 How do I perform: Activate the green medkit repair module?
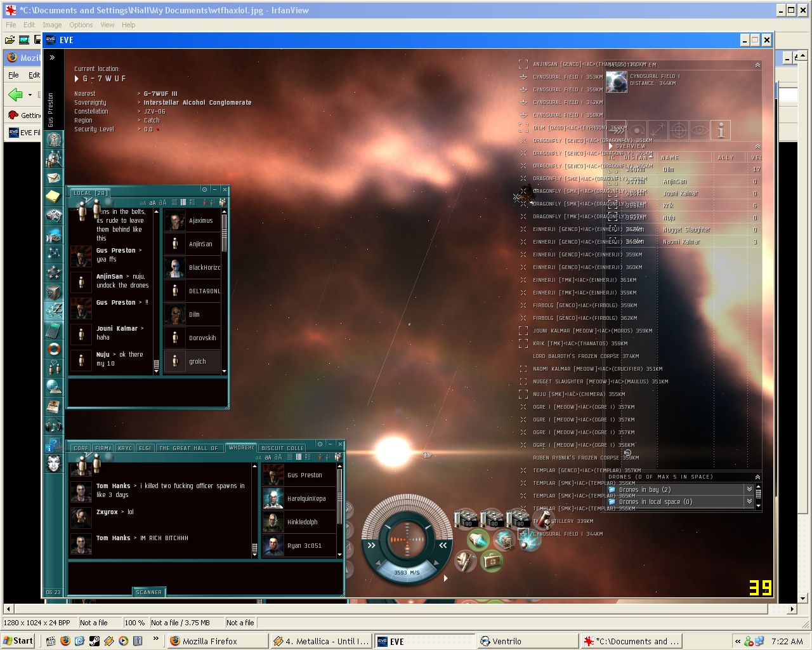[491, 560]
